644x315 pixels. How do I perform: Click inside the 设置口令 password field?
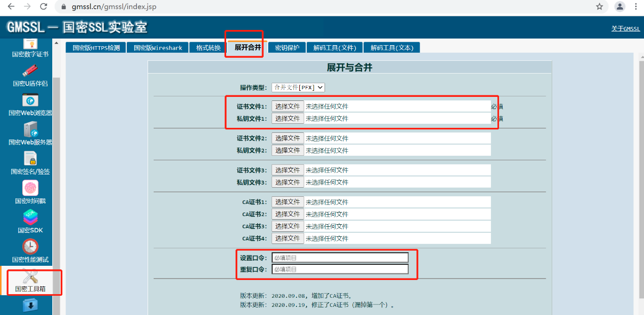pos(340,257)
